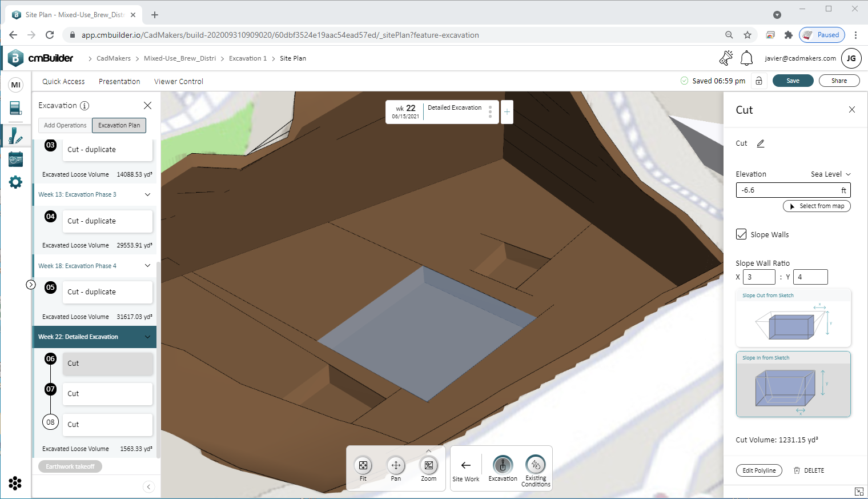Select step 05 Cut - duplicate
The image size is (868, 499).
[x=107, y=292]
